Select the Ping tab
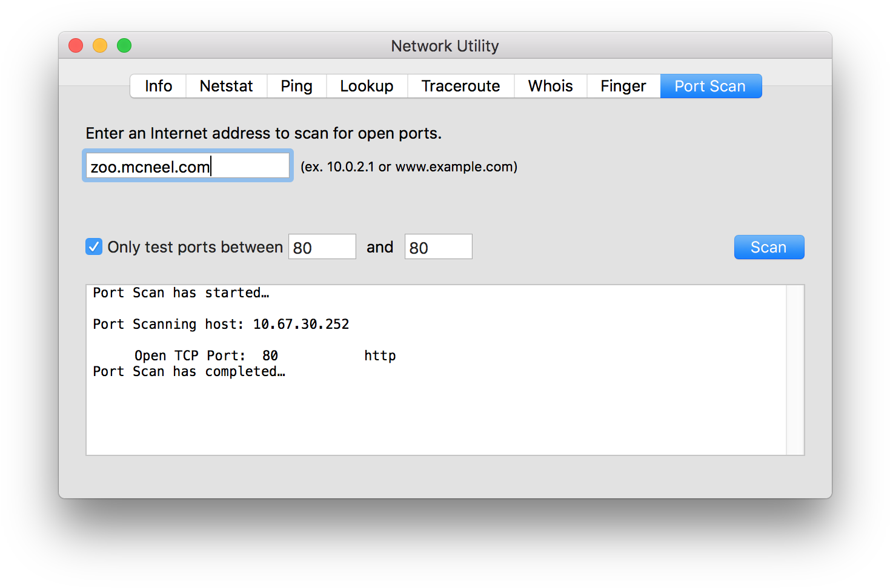Viewport: 890px width, 588px height. click(x=296, y=86)
